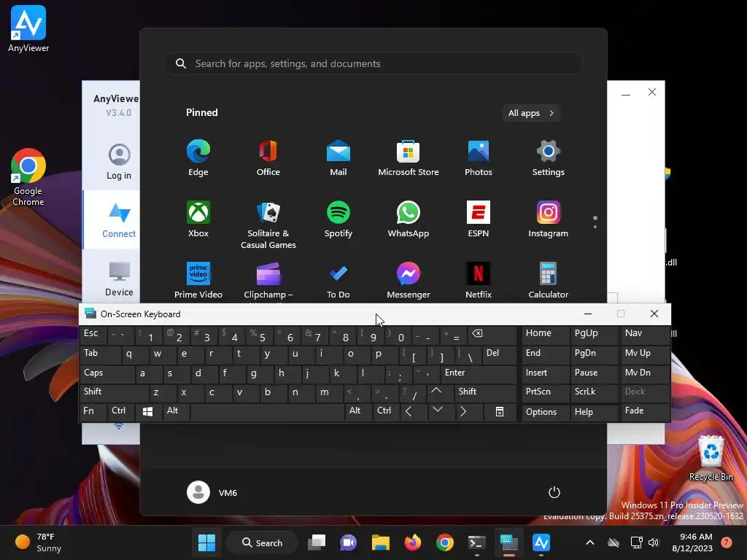Toggle the left Ctrl key on keyboard
The width and height of the screenshot is (747, 560).
(120, 412)
